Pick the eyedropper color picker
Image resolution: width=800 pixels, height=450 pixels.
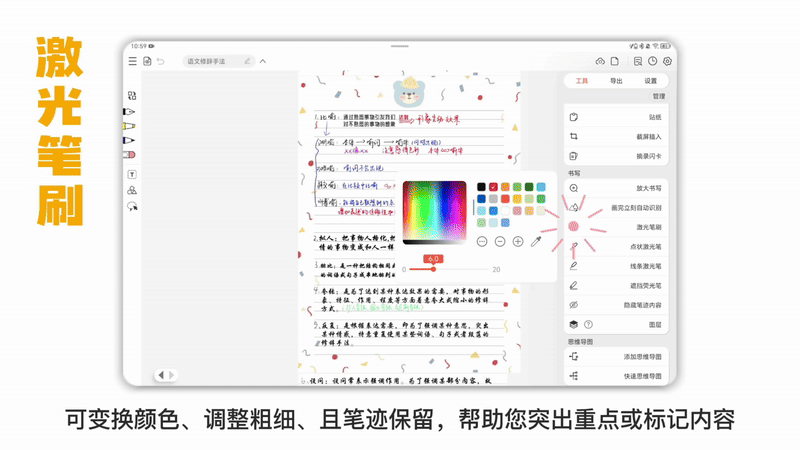pos(536,241)
